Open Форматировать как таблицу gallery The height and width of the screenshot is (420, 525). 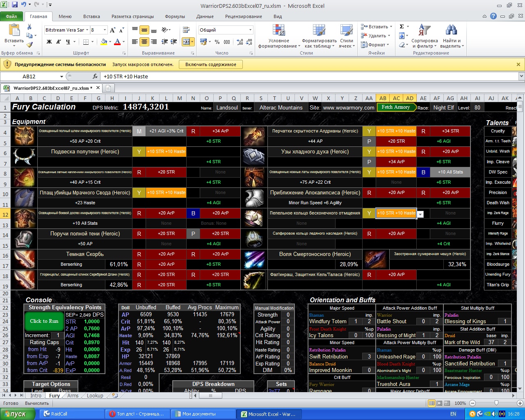pos(319,37)
